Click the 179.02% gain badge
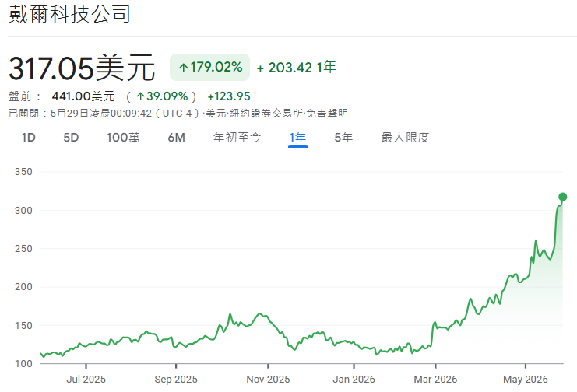577x392 pixels. click(209, 68)
